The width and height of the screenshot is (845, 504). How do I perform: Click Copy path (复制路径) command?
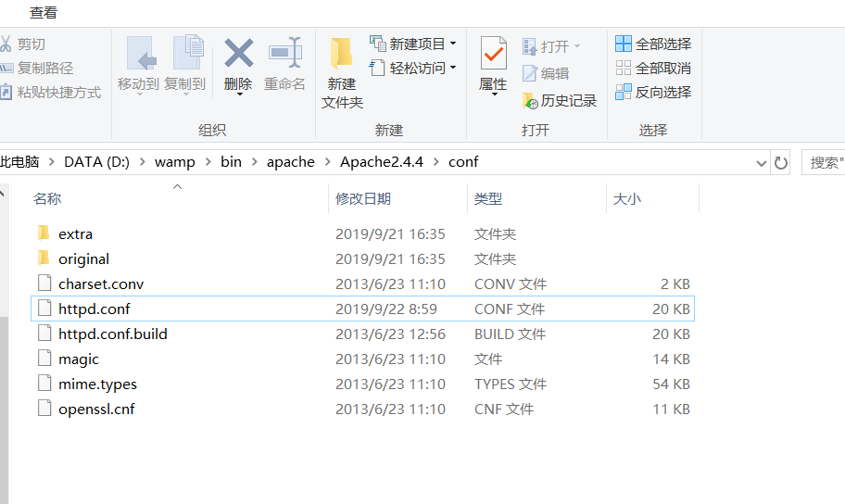[37, 68]
